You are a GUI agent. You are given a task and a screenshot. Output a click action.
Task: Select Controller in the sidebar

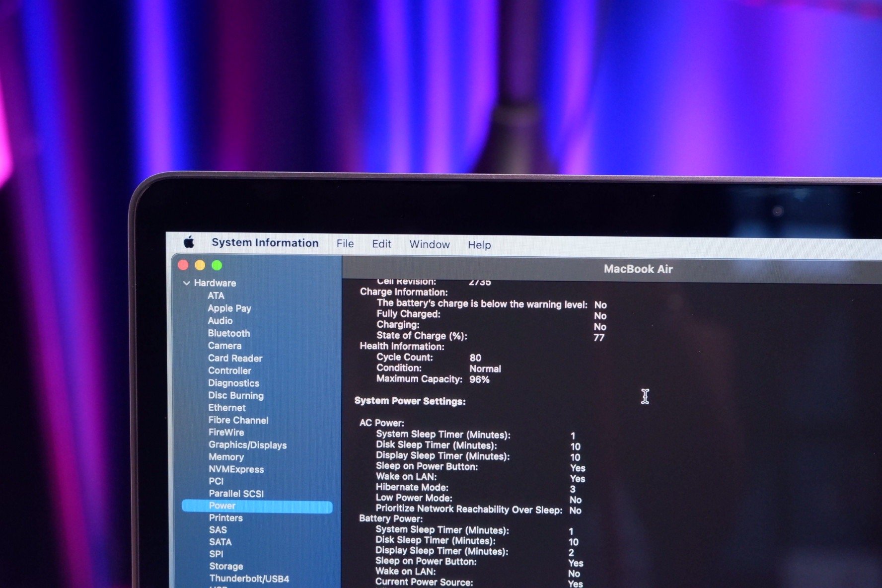click(229, 370)
